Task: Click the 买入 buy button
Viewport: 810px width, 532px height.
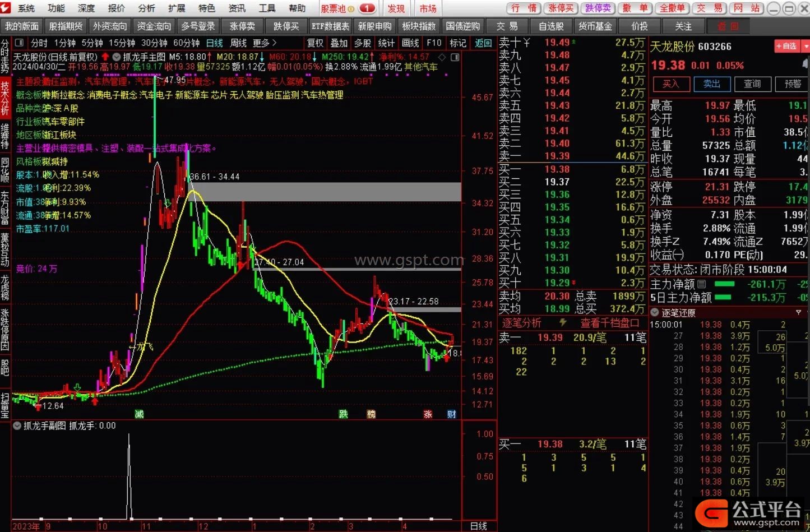Action: pos(670,84)
